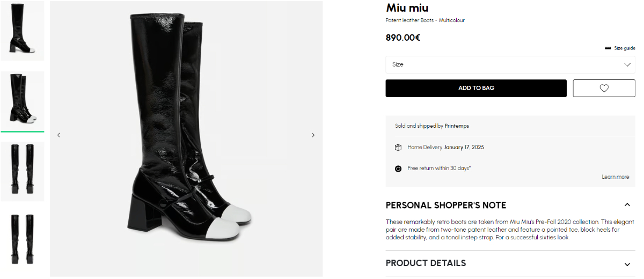This screenshot has width=644, height=279.
Task: Click the chevron arrow in Size field
Action: point(627,64)
